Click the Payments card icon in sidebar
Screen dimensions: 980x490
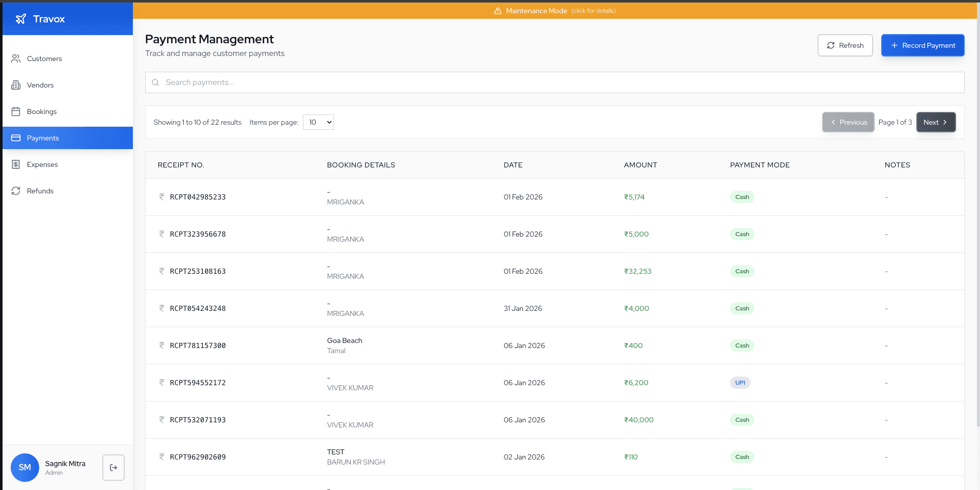[16, 138]
